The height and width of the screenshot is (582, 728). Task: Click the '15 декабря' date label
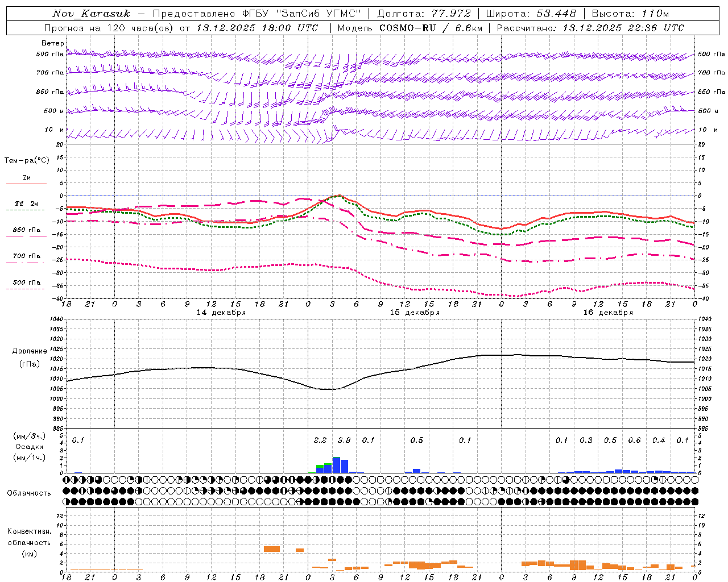tap(415, 313)
